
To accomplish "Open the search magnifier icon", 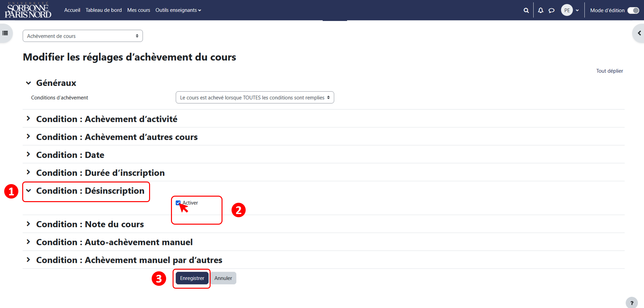I will click(x=526, y=10).
